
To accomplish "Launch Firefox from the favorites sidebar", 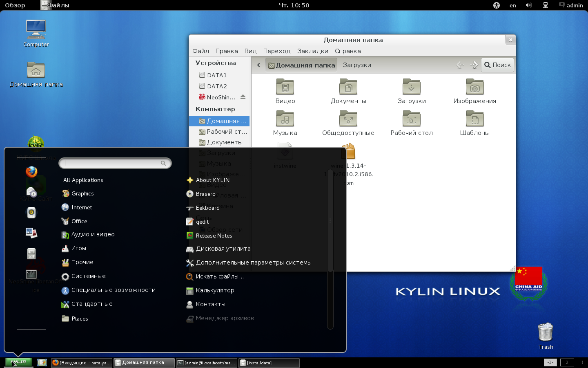I will tap(31, 172).
